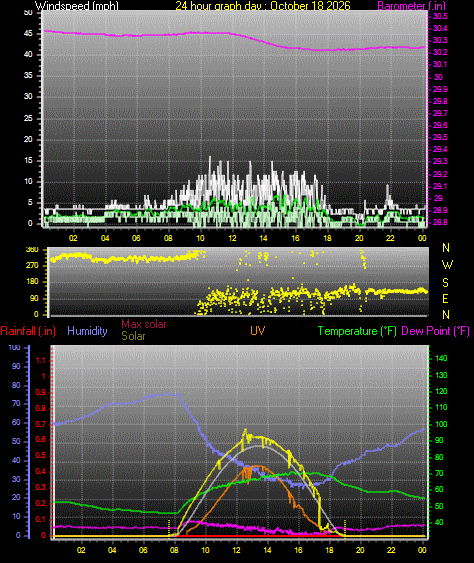Click the 1.1 rainfall scale value
Image resolution: width=474 pixels, height=563 pixels.
(x=41, y=360)
